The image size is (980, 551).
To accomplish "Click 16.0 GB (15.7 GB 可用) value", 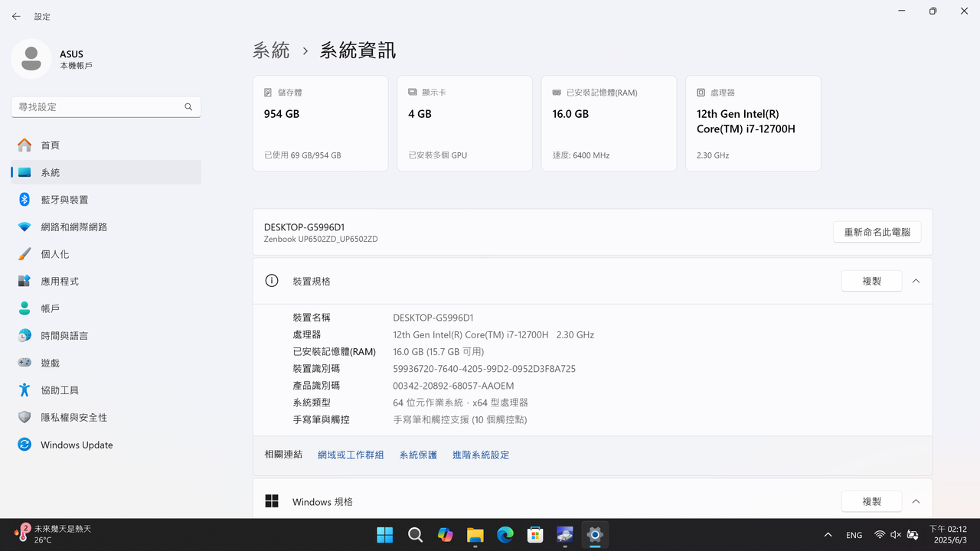I will pyautogui.click(x=439, y=352).
